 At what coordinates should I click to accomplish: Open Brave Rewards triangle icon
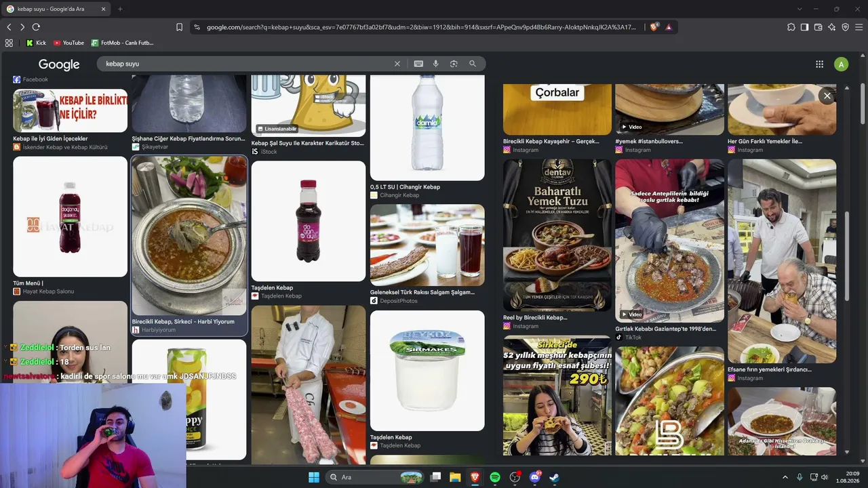[x=669, y=27]
